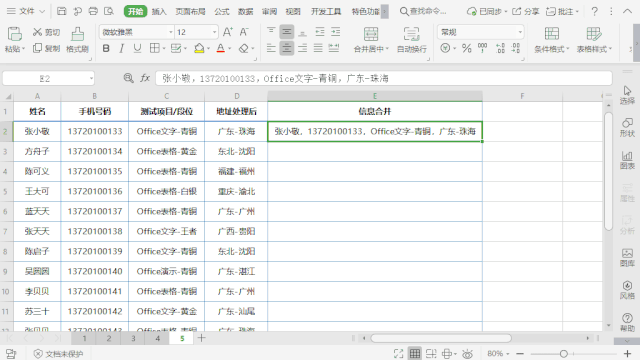Click the red Font Color swatch
Viewport: 640px width, 360px height.
(x=221, y=48)
